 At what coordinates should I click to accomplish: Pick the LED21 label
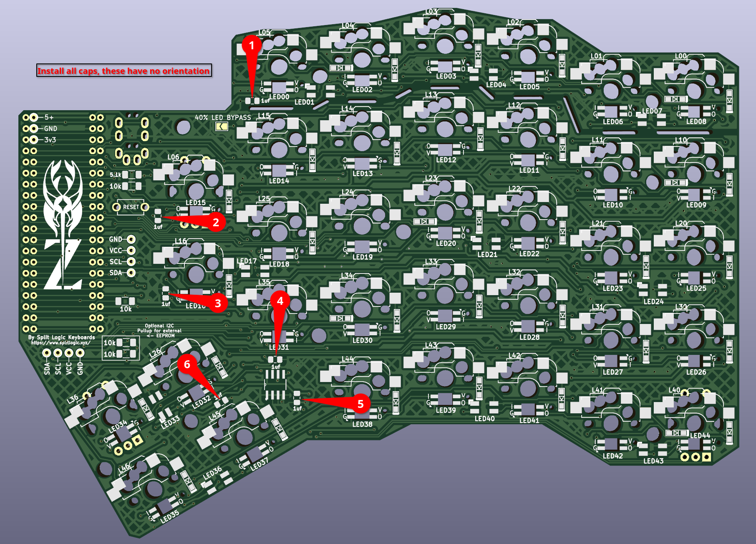coord(487,254)
